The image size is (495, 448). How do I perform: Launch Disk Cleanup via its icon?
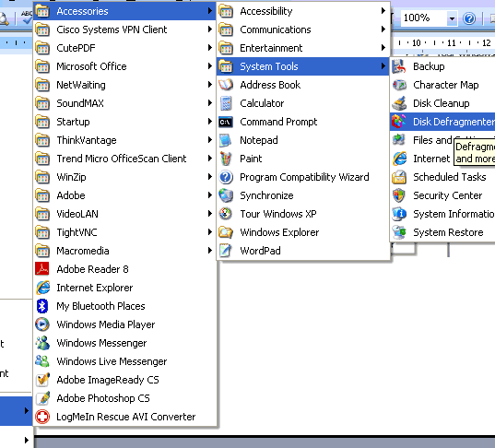click(399, 103)
